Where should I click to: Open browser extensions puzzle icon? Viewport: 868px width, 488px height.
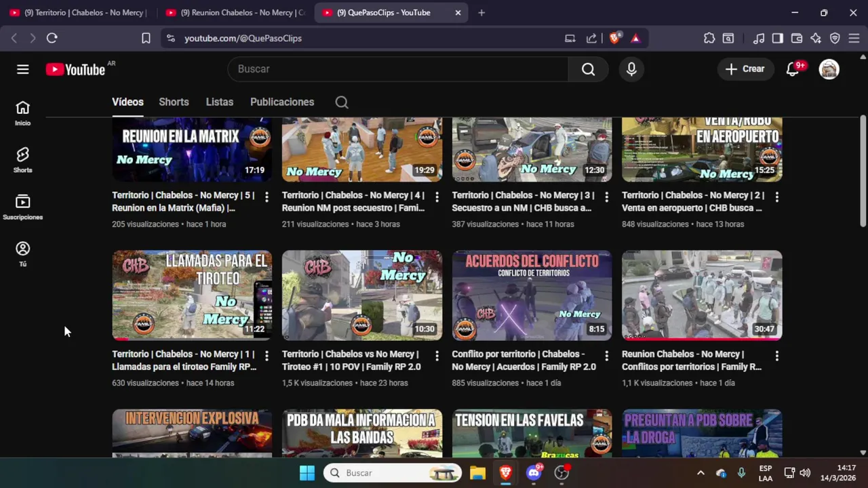[709, 39]
